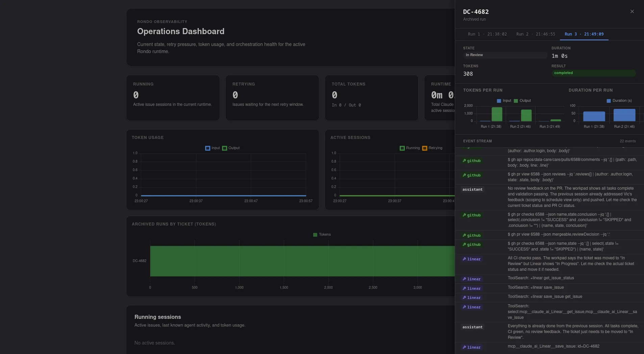Click linear badge beside 'All CI checks pass'
This screenshot has height=354, width=644.
[472, 259]
